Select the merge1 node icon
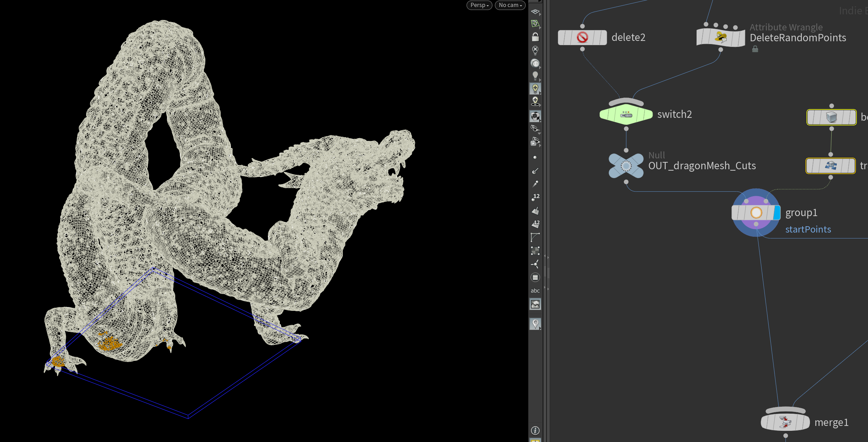Image resolution: width=868 pixels, height=442 pixels. (x=785, y=422)
